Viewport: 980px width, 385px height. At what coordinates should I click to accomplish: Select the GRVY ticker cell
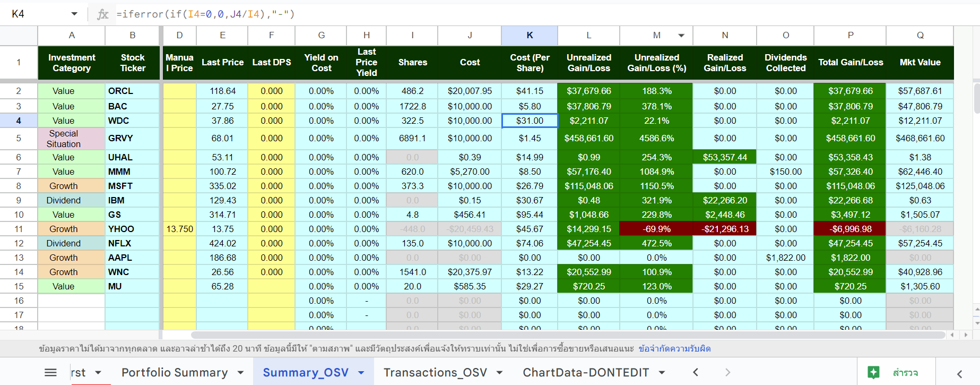tap(133, 139)
